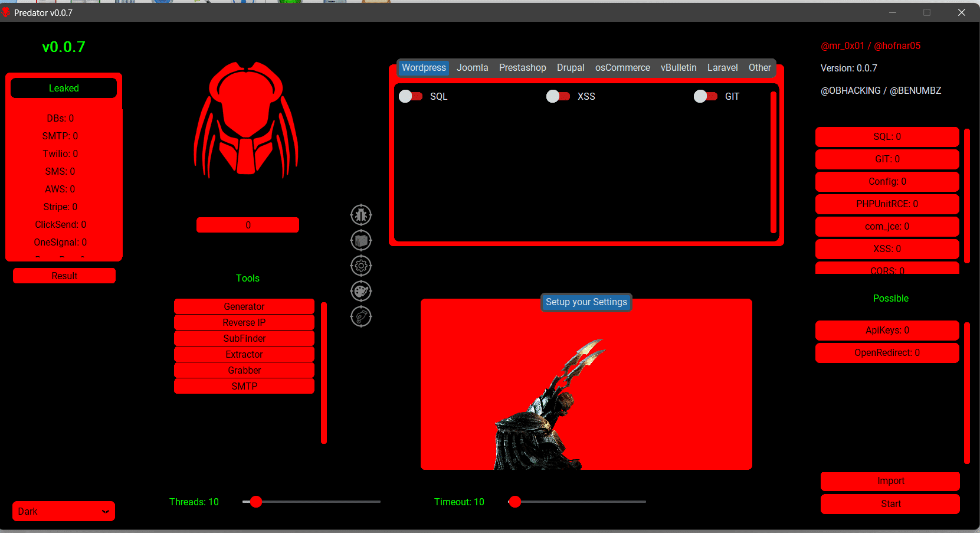Enable the GIT toggle
The width and height of the screenshot is (980, 533).
706,96
